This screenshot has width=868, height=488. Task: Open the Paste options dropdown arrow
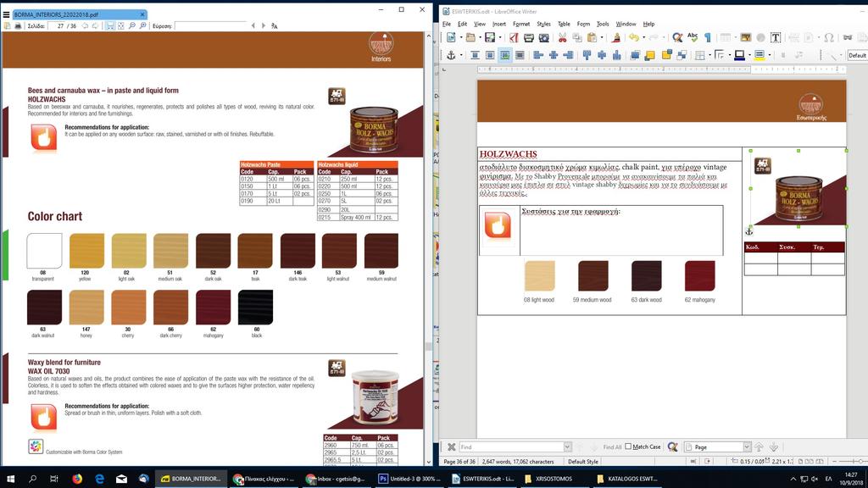[601, 37]
